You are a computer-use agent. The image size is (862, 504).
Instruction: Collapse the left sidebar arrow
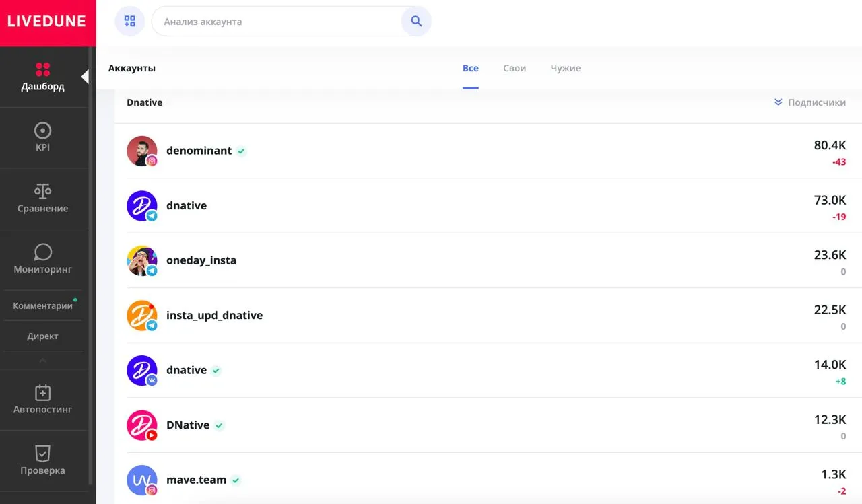85,77
